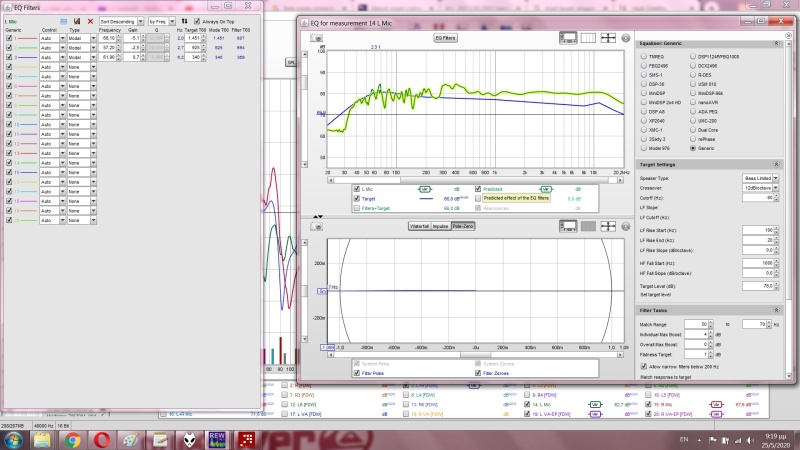Click red X delete filters icon

click(90, 21)
